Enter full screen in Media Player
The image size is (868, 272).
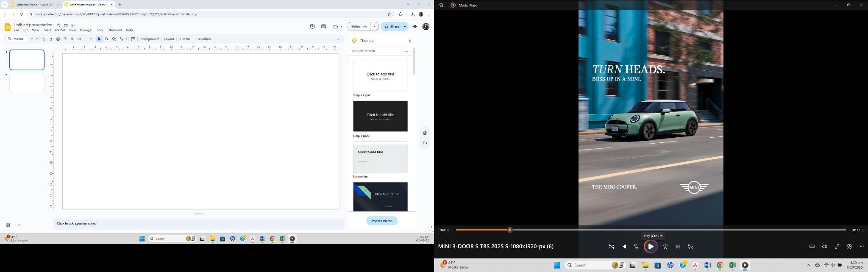click(837, 247)
